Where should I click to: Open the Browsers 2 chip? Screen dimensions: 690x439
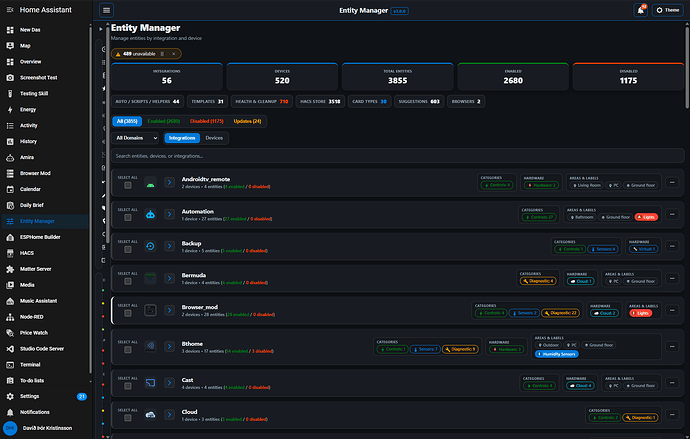[x=466, y=102]
